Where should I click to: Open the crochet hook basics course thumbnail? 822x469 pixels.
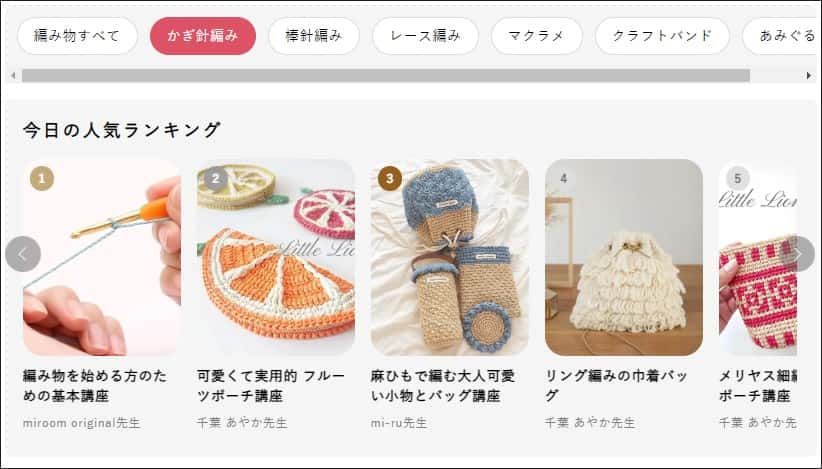coord(102,257)
